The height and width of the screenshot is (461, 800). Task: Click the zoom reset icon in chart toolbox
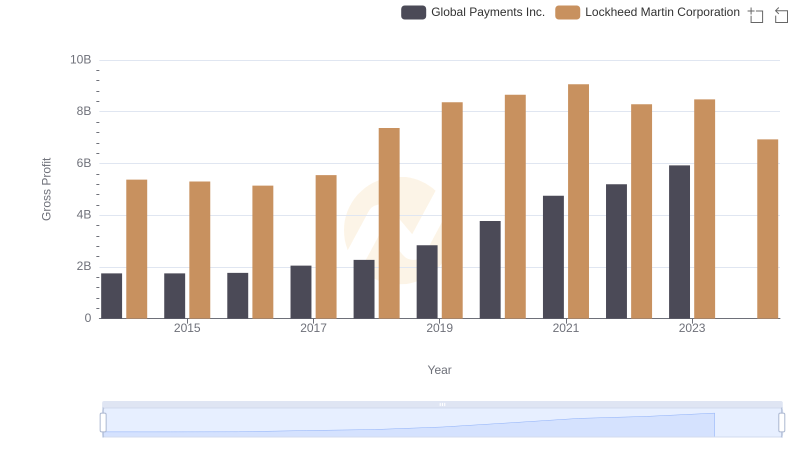[781, 15]
